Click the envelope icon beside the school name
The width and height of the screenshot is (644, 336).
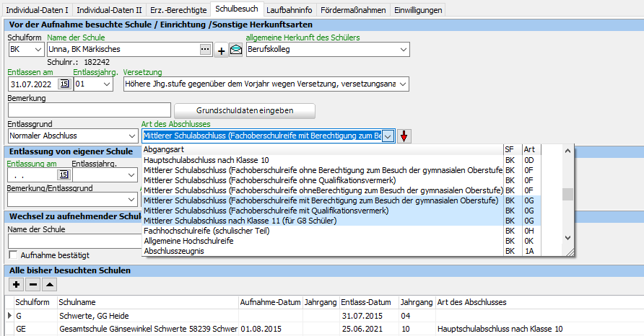click(x=236, y=50)
